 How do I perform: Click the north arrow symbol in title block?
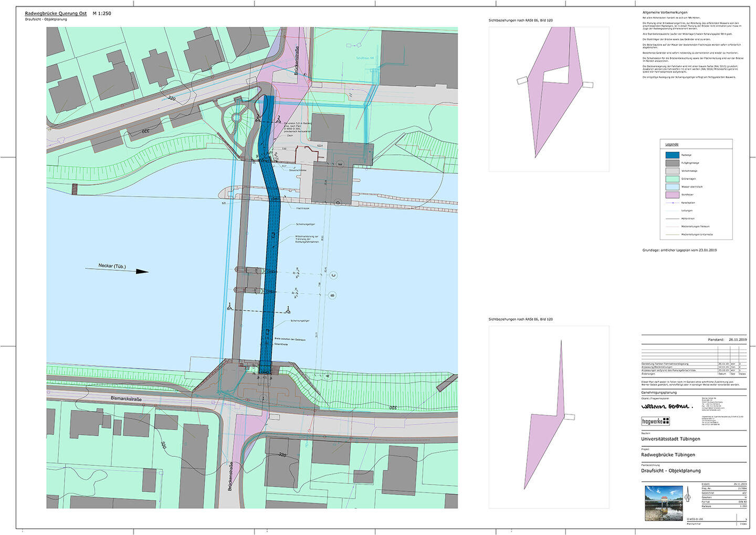coord(687,494)
